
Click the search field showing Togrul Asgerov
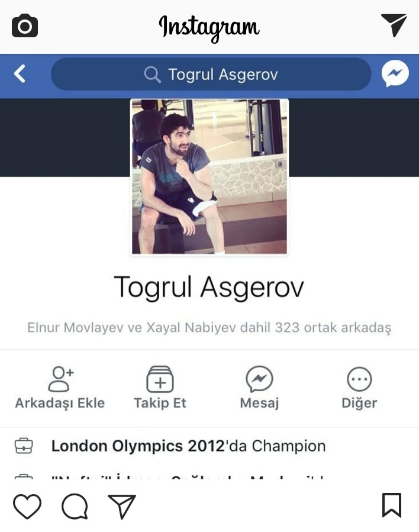pyautogui.click(x=211, y=74)
